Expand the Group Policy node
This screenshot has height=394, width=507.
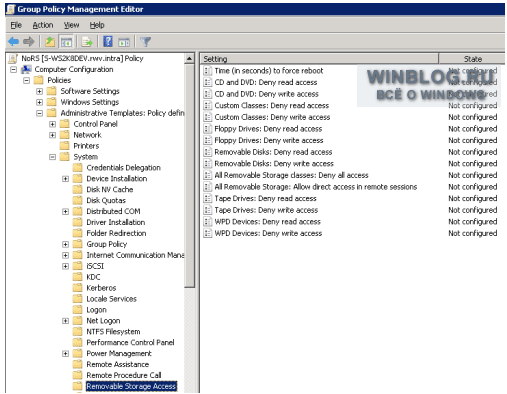click(65, 244)
